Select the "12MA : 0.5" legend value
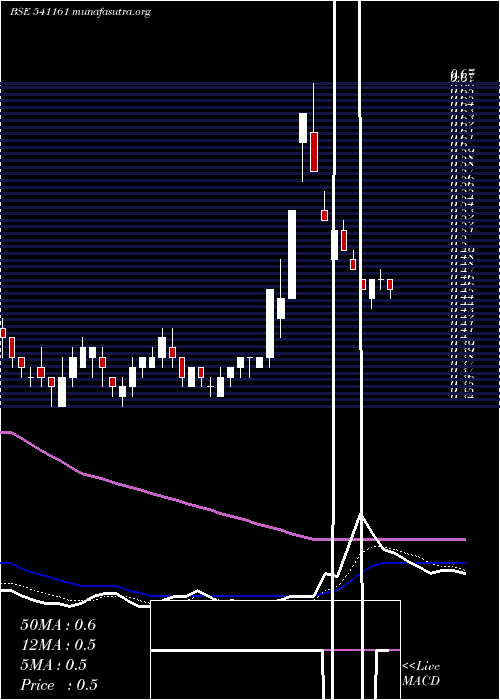The width and height of the screenshot is (500, 700). [58, 645]
